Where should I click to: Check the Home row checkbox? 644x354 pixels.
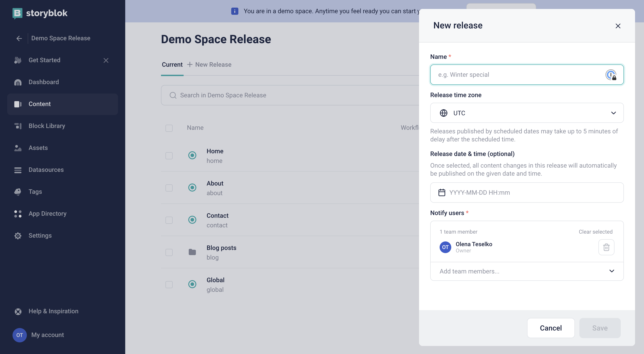(x=169, y=156)
